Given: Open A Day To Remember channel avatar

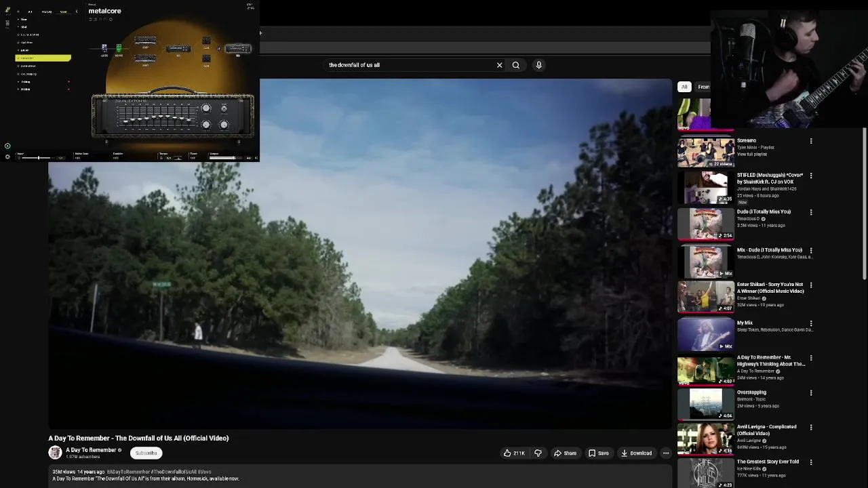Looking at the screenshot, I should tap(55, 453).
